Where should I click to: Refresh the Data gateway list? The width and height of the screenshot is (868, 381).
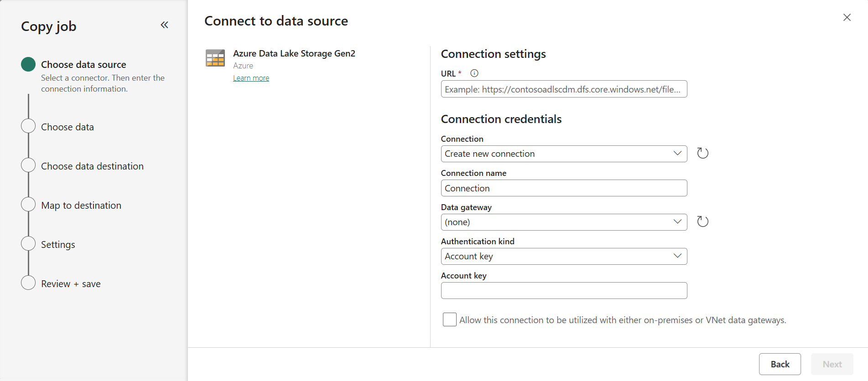[702, 222]
